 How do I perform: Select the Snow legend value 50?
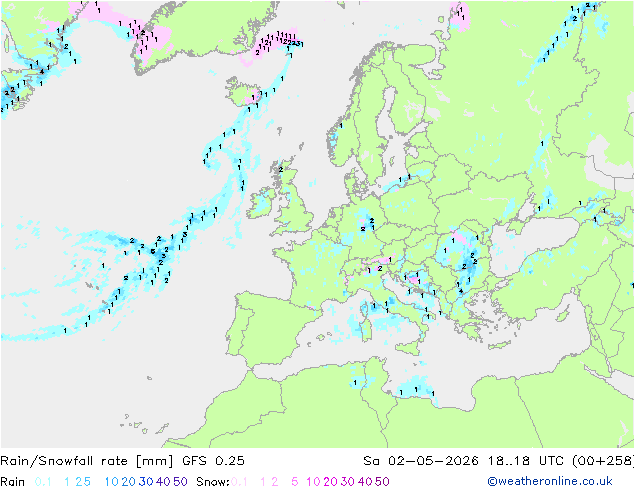(x=382, y=482)
